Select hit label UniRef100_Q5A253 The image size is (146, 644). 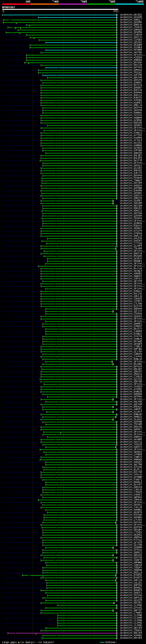[131, 371]
